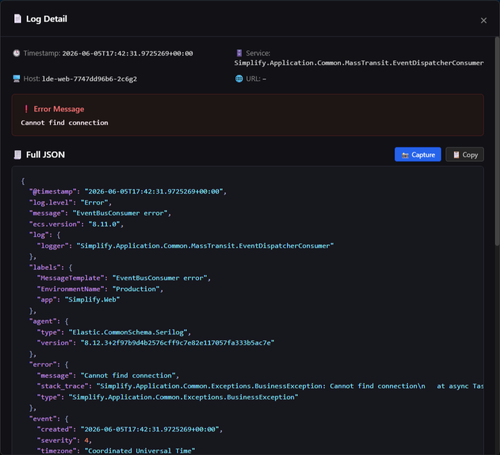The image size is (500, 455).
Task: Click the globe icon next to URL
Action: click(x=239, y=79)
